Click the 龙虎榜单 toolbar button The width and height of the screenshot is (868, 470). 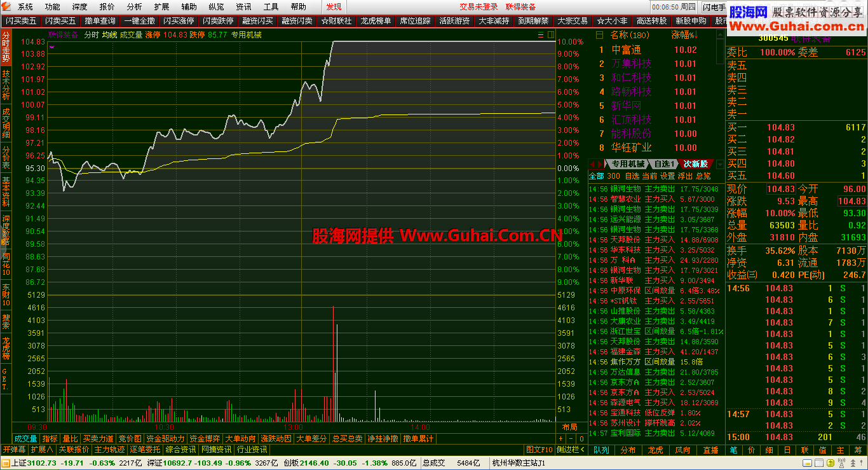(376, 21)
